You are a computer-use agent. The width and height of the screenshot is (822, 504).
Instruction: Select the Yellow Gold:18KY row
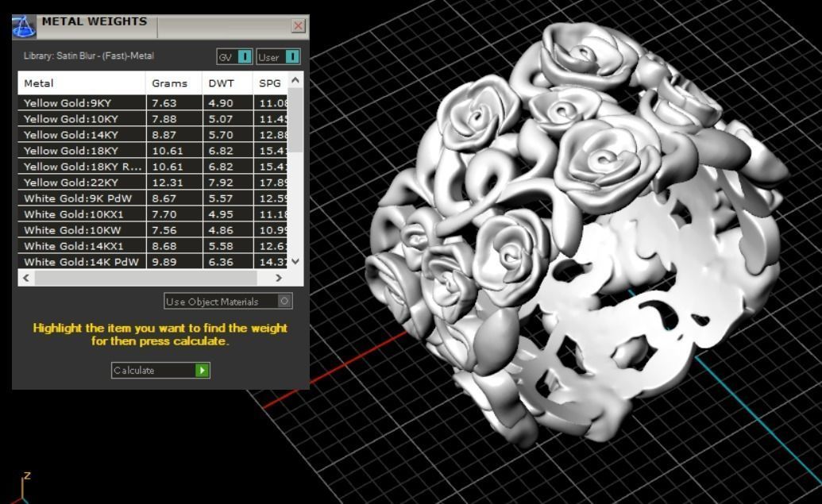click(x=152, y=151)
